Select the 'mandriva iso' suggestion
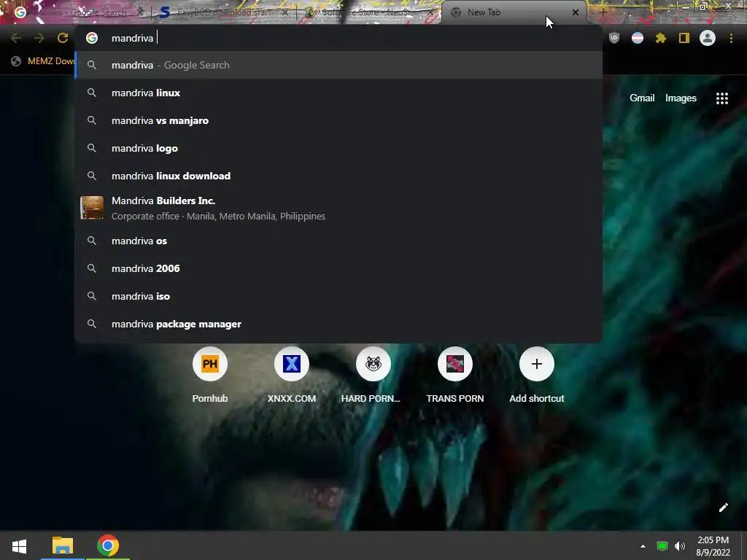Screen dimensions: 747x560 (x=338, y=296)
